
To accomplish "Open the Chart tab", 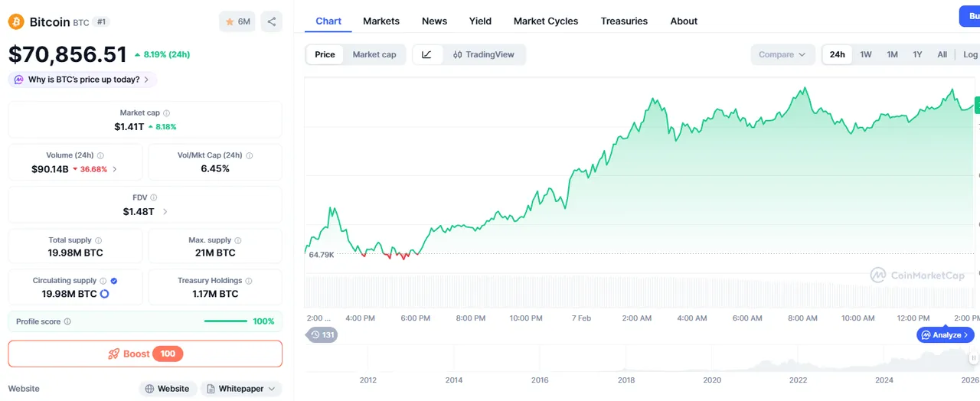I will pyautogui.click(x=328, y=21).
